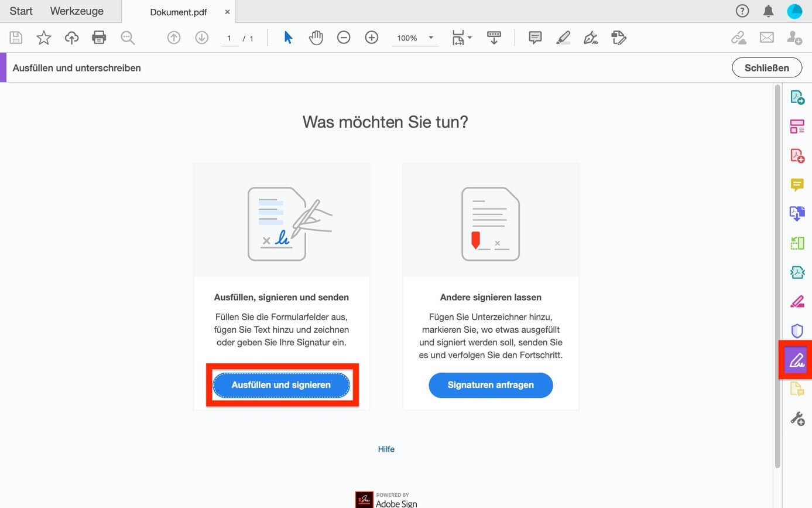This screenshot has height=508, width=812.
Task: Open the 100% zoom level dropdown
Action: click(x=415, y=38)
